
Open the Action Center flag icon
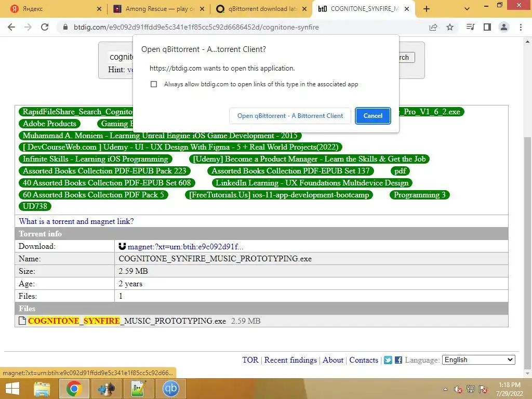[483, 389]
